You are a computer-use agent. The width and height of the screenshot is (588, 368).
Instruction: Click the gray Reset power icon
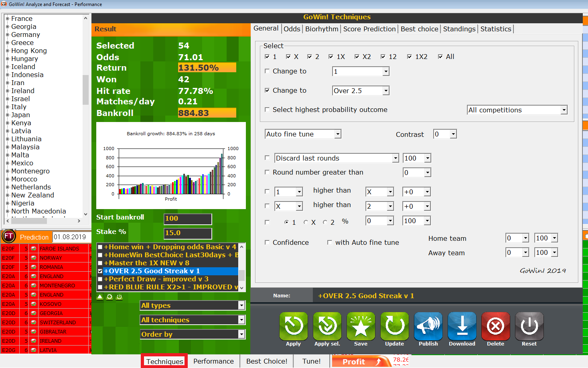(x=529, y=326)
